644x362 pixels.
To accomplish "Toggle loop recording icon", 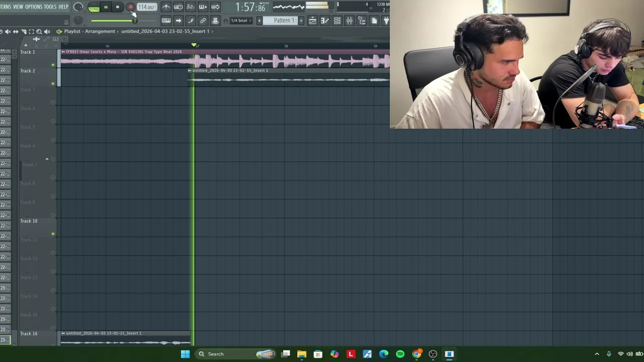I will point(215,7).
